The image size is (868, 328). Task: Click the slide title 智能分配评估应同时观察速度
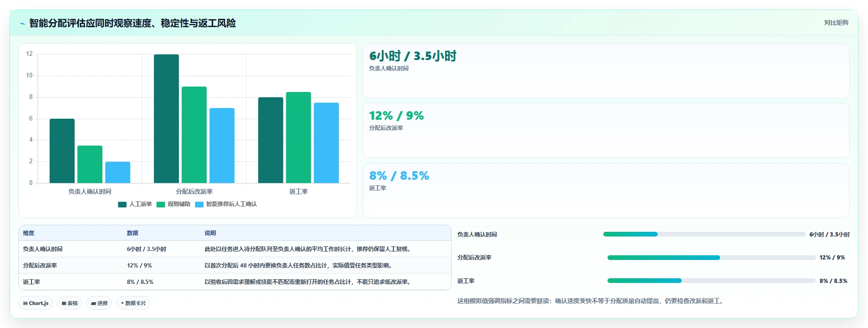tap(132, 23)
